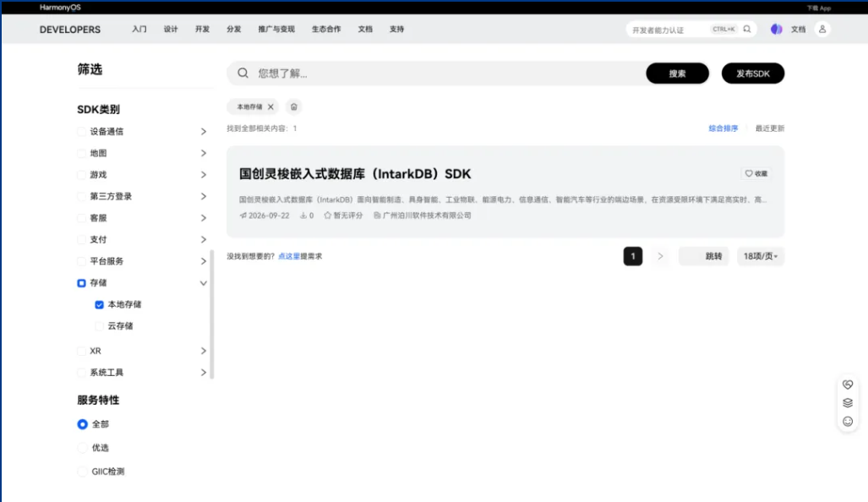Image resolution: width=868 pixels, height=502 pixels.
Task: Click the 点这里 link
Action: 288,256
